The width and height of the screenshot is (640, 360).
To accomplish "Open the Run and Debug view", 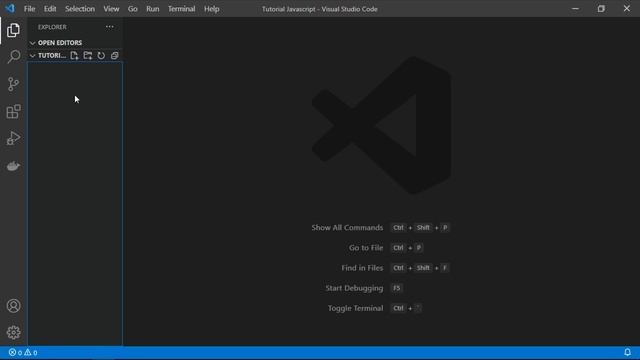I will point(13,138).
